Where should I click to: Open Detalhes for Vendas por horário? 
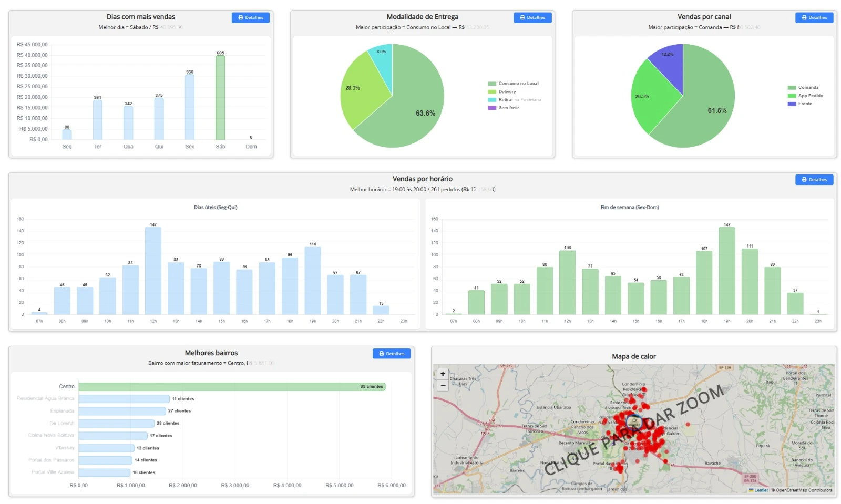tap(814, 180)
